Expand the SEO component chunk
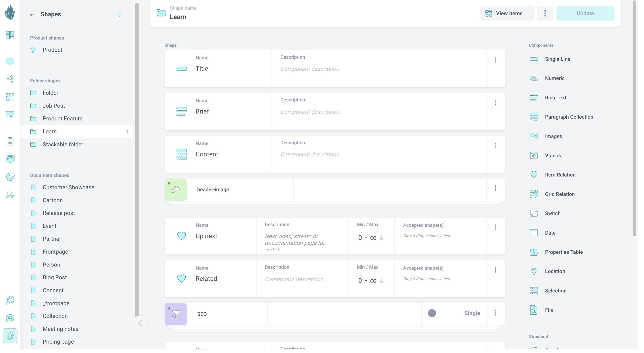 [176, 314]
